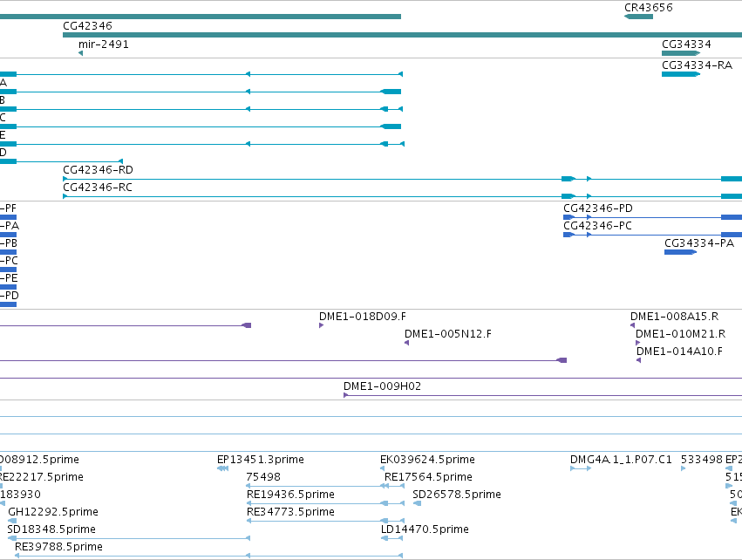Click the DME1-010M21.R label
The height and width of the screenshot is (560, 742).
coord(680,334)
